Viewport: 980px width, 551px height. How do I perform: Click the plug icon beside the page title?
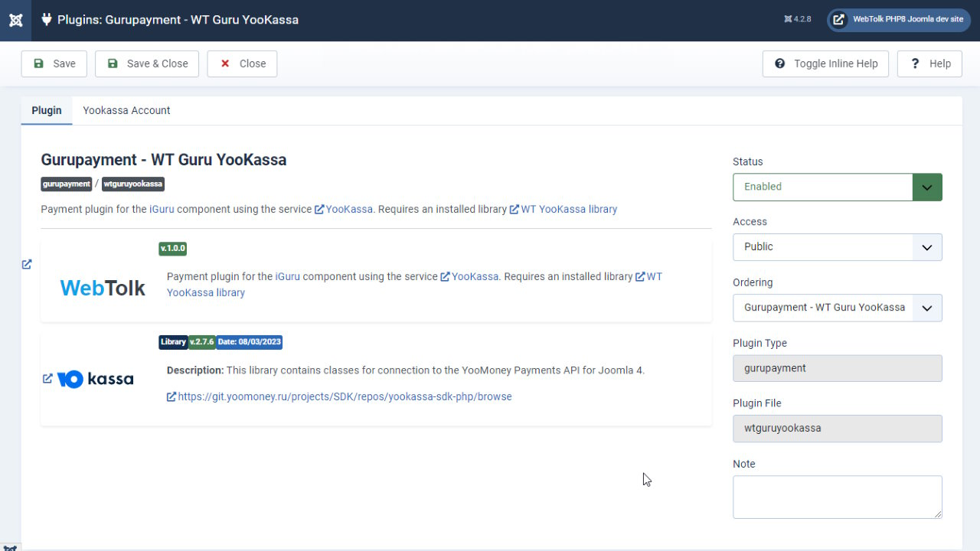tap(47, 20)
